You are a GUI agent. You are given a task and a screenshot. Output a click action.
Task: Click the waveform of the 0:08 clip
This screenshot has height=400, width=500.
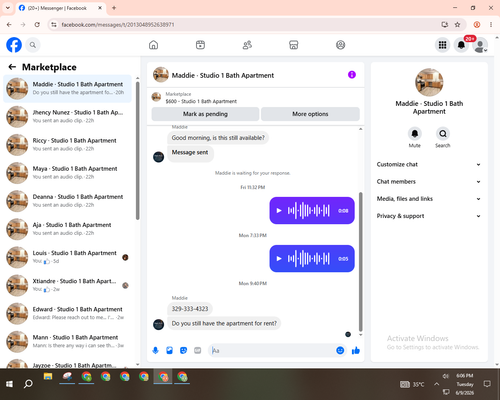pos(309,211)
